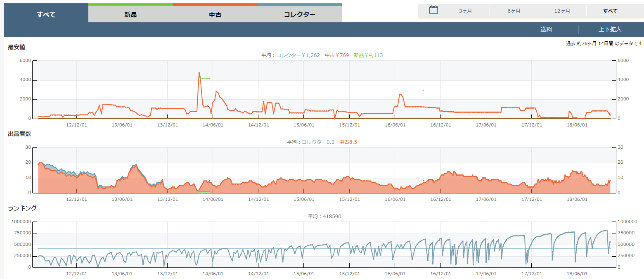Click 14/06/01 axis label under 最安値 chart

tap(213, 125)
